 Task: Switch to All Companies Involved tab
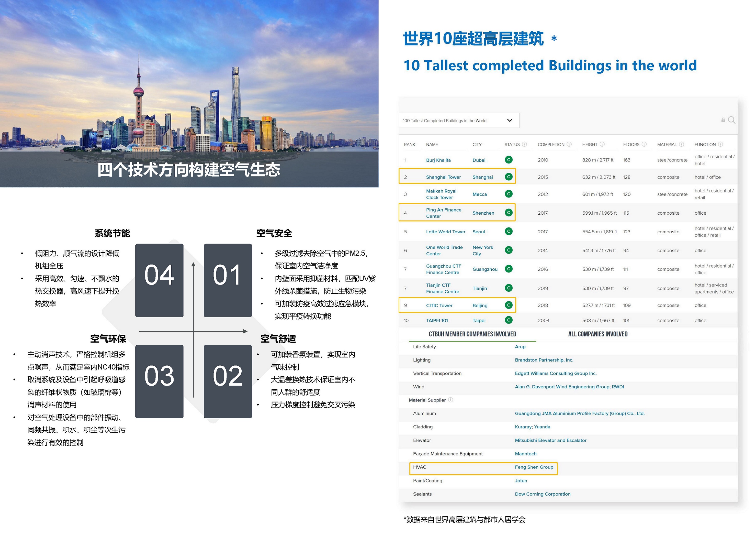[598, 334]
